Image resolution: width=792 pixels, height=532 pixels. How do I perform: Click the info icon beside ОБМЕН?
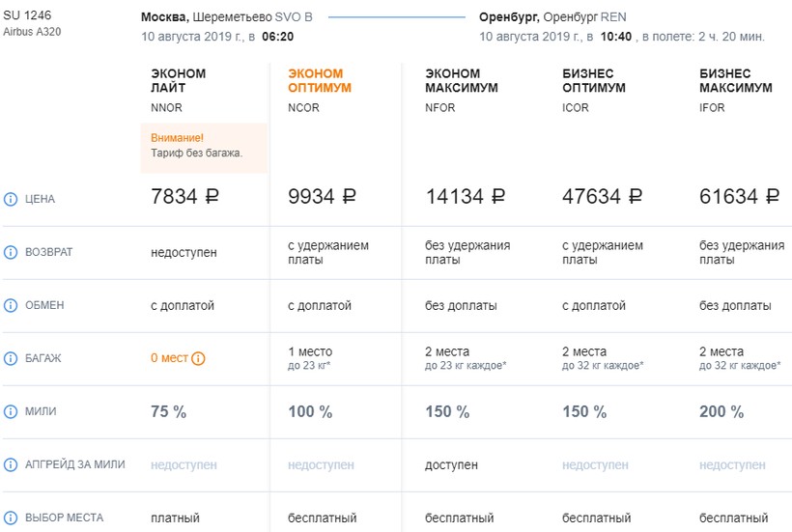(x=12, y=305)
